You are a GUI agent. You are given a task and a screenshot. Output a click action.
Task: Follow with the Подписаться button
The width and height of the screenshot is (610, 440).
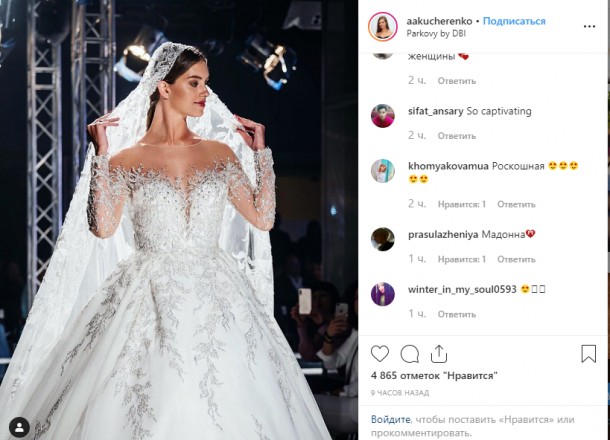[x=514, y=21]
